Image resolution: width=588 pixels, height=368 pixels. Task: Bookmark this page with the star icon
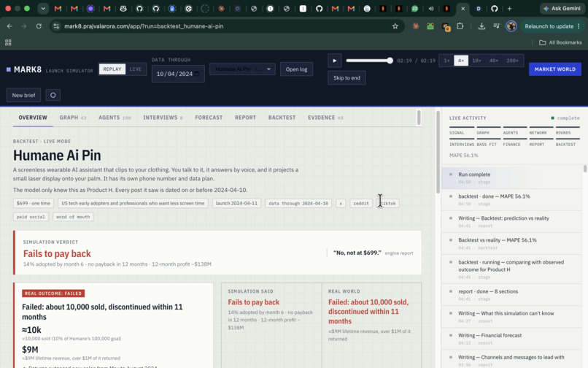tap(395, 26)
